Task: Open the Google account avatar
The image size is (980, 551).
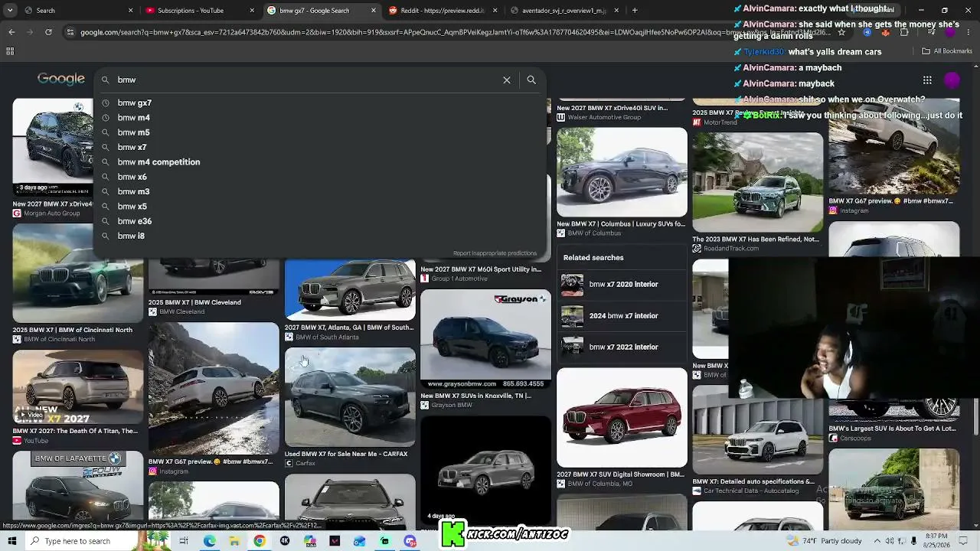Action: (952, 80)
